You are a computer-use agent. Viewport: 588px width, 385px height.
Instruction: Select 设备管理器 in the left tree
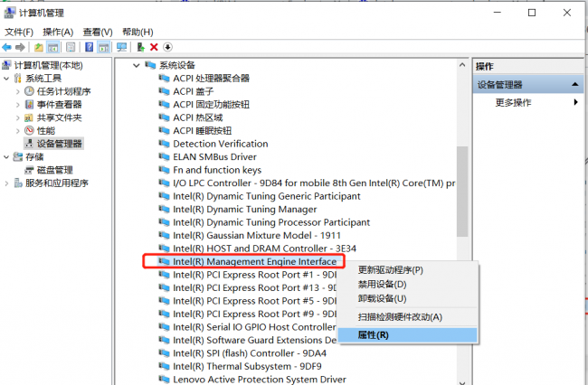(x=59, y=144)
